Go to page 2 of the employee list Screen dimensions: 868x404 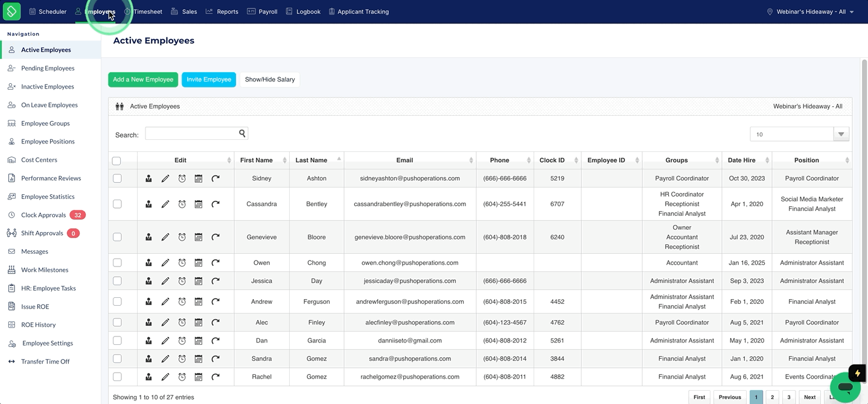click(772, 397)
